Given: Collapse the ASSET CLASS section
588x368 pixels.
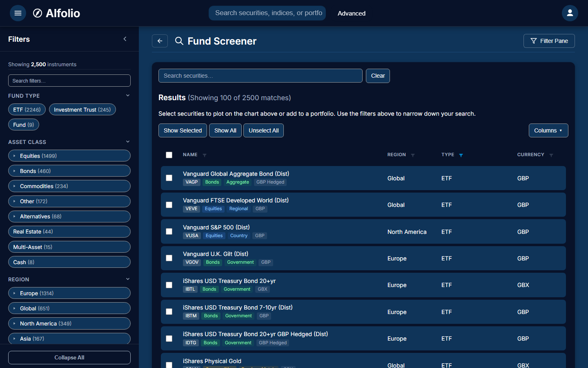Looking at the screenshot, I should [x=128, y=141].
